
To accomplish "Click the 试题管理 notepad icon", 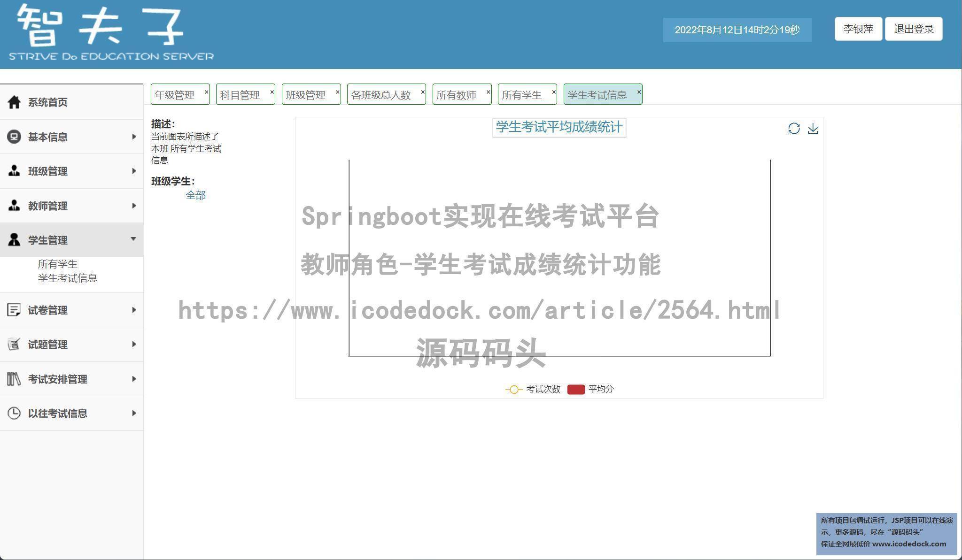I will tap(14, 344).
